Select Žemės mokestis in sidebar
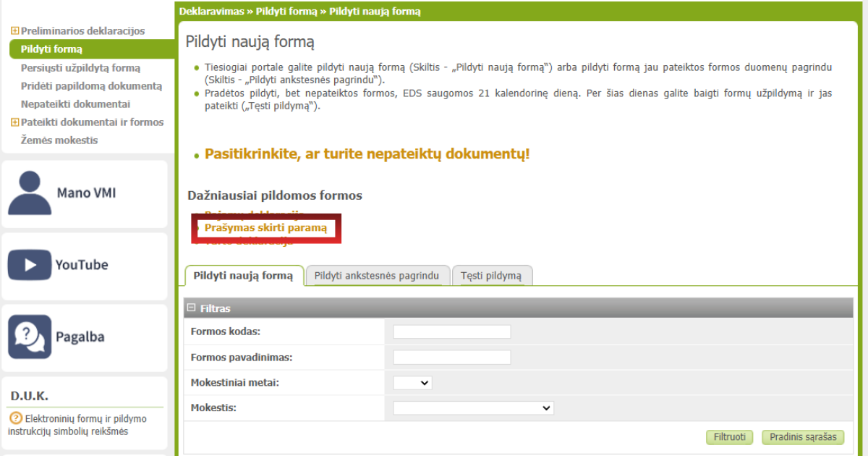The width and height of the screenshot is (868, 456). point(59,140)
